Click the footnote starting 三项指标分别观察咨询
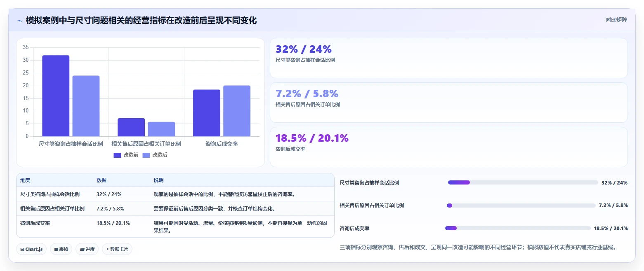644x271 pixels. [478, 248]
